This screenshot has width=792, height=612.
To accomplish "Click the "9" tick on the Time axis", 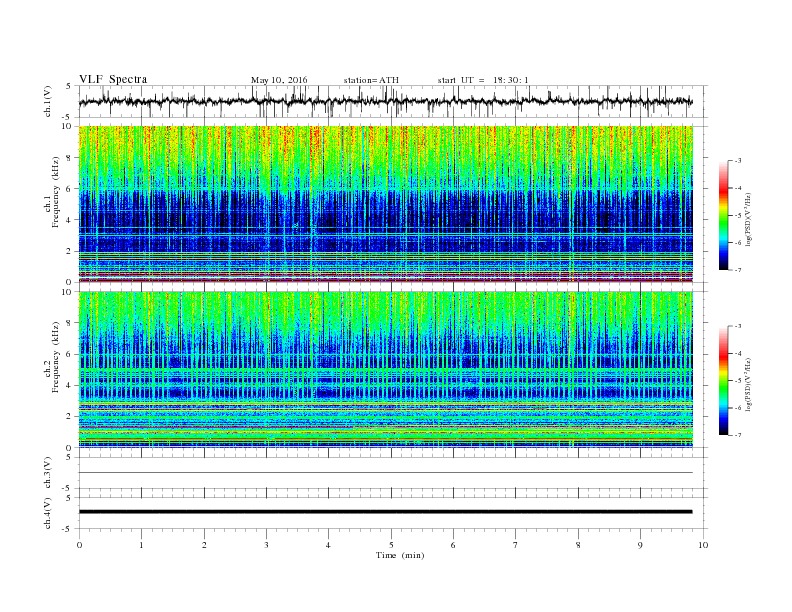I will coord(640,545).
